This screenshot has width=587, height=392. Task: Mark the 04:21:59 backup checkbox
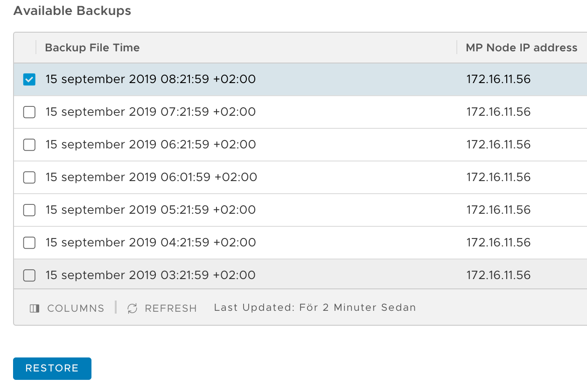(29, 243)
